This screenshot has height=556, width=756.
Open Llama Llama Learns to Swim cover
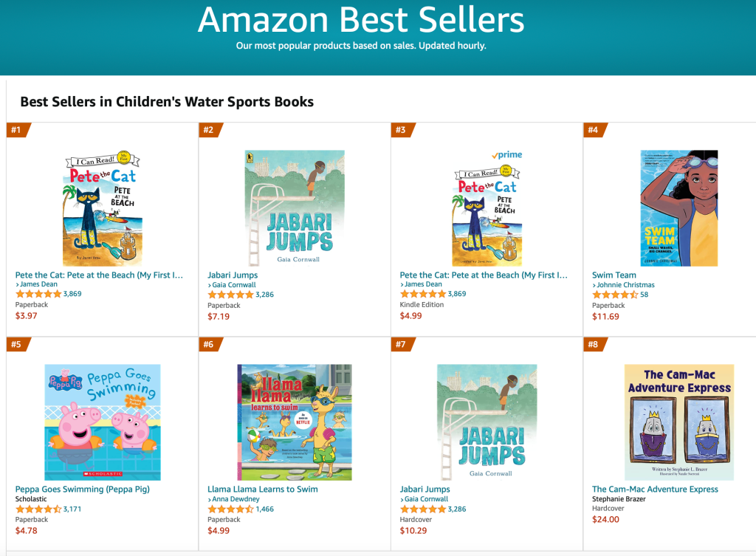(x=295, y=422)
